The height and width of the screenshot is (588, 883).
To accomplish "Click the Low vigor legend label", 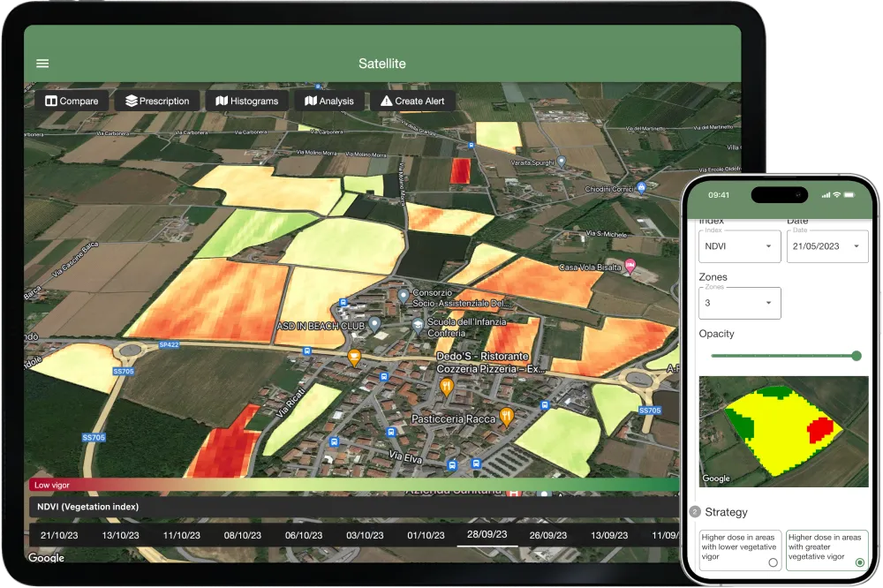I will click(x=52, y=485).
